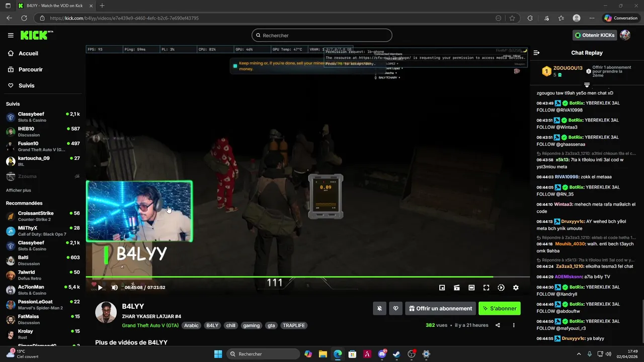Open 7alwrld recommended channel

[43, 275]
